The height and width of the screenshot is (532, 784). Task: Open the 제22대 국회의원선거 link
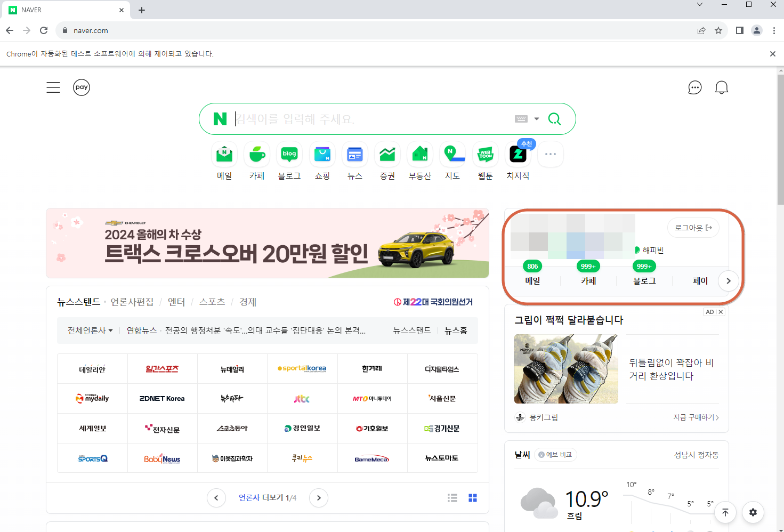pos(433,302)
